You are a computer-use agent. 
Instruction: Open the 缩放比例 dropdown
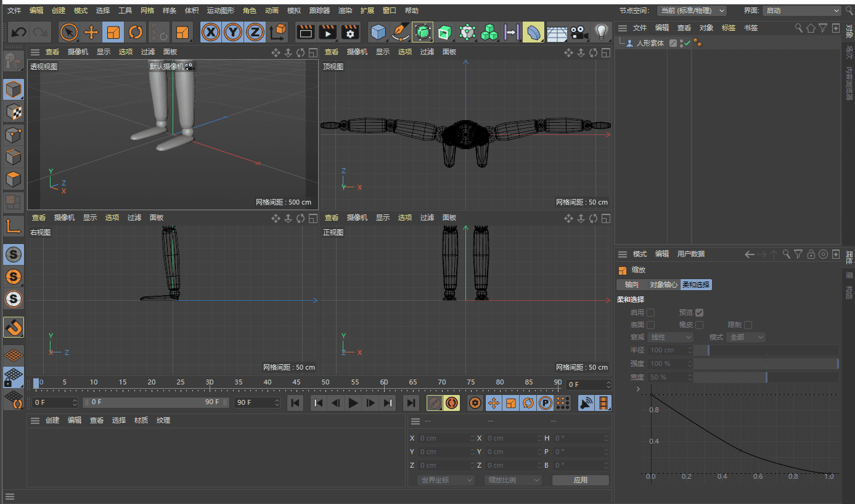click(513, 480)
